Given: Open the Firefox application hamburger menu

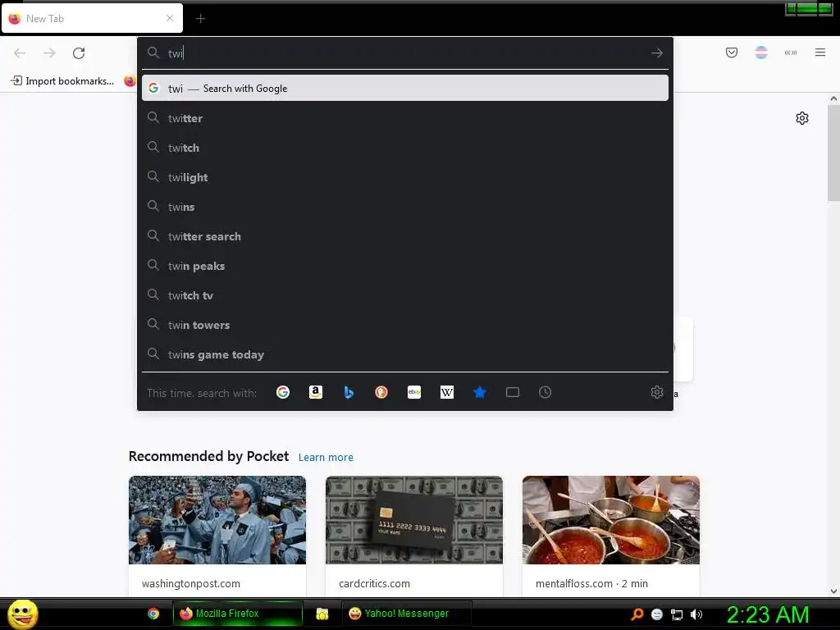Looking at the screenshot, I should [820, 52].
